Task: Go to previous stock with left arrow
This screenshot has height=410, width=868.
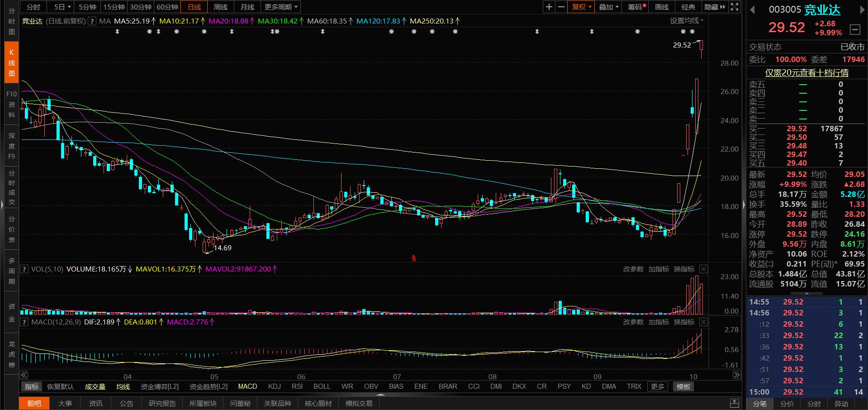Action: tap(753, 10)
